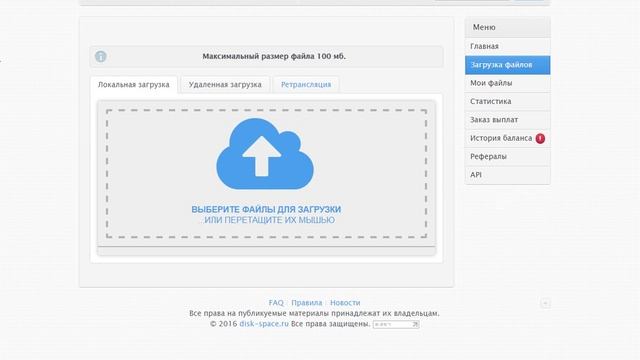This screenshot has height=360, width=640.
Task: Open the Правила link in the footer
Action: 307,303
